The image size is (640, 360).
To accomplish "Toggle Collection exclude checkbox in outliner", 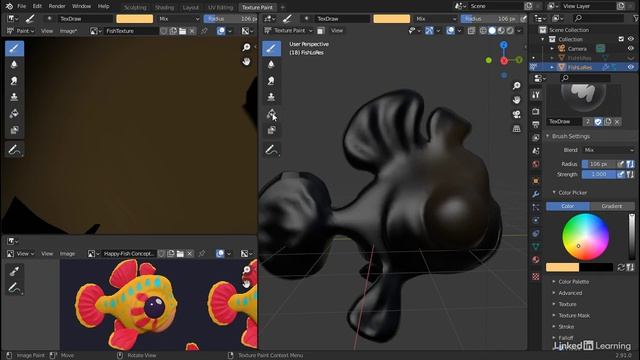I will (621, 39).
